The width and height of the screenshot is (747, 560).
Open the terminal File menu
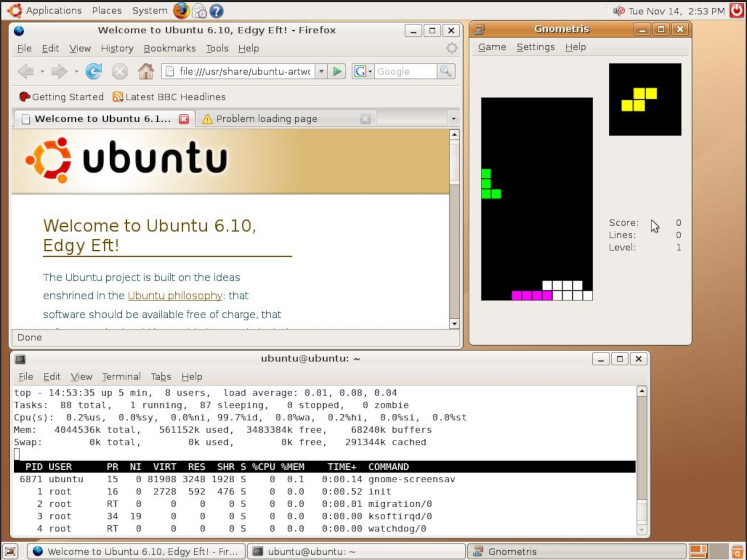click(x=25, y=377)
